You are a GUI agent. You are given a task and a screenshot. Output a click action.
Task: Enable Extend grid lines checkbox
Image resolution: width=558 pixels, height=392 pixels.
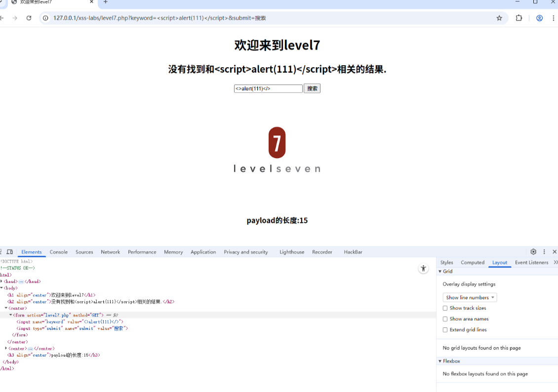tap(445, 330)
